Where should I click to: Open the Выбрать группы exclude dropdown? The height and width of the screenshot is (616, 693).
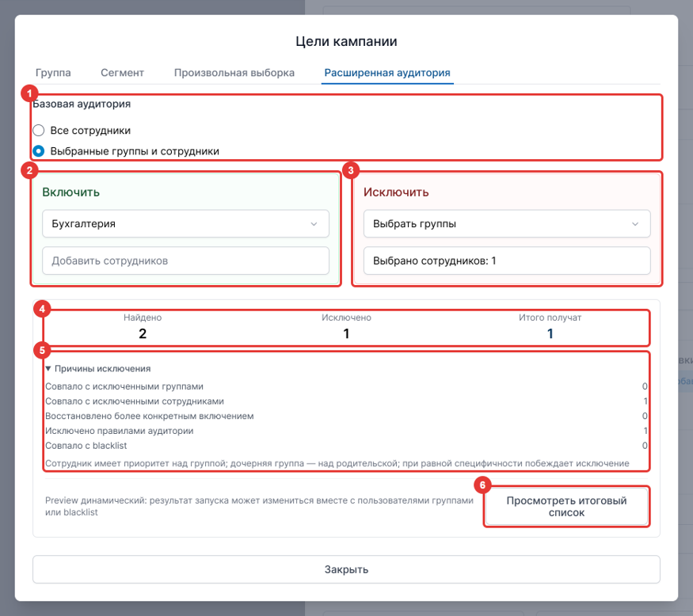click(x=507, y=223)
